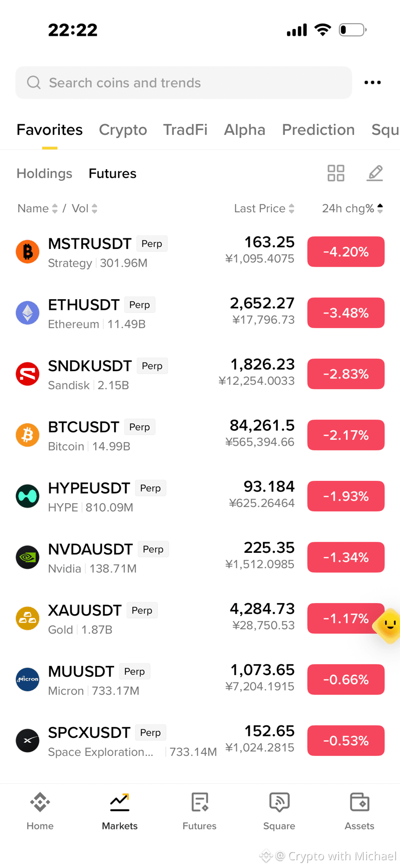Viewport: 400px width, 868px height.
Task: Sort list by Last Price
Action: [264, 208]
